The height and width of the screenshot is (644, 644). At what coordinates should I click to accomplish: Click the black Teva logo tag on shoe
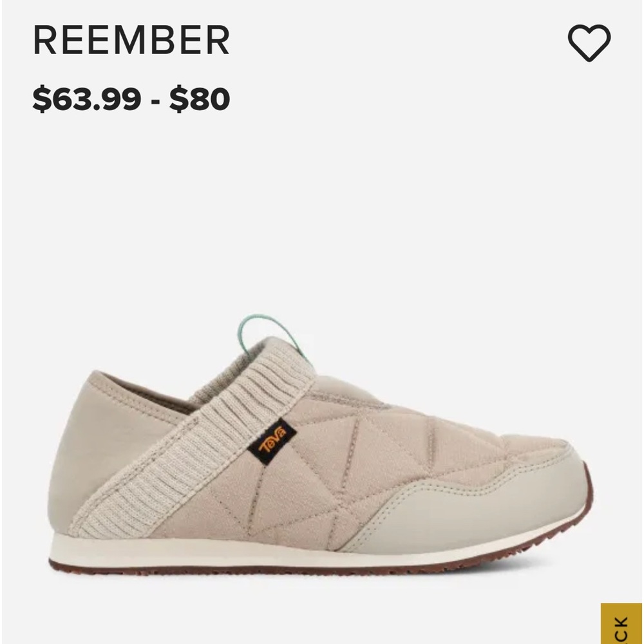pos(272,442)
